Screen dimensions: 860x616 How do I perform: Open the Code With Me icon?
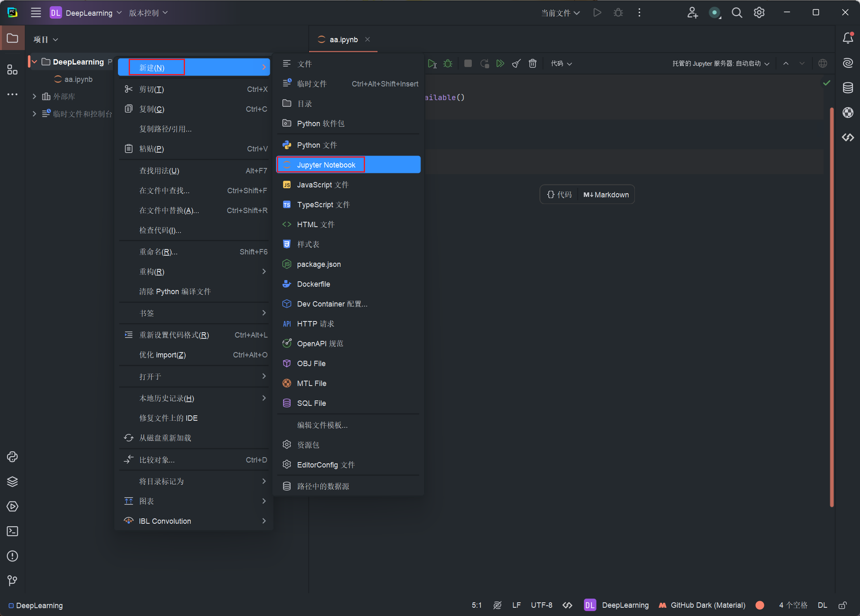(x=848, y=137)
